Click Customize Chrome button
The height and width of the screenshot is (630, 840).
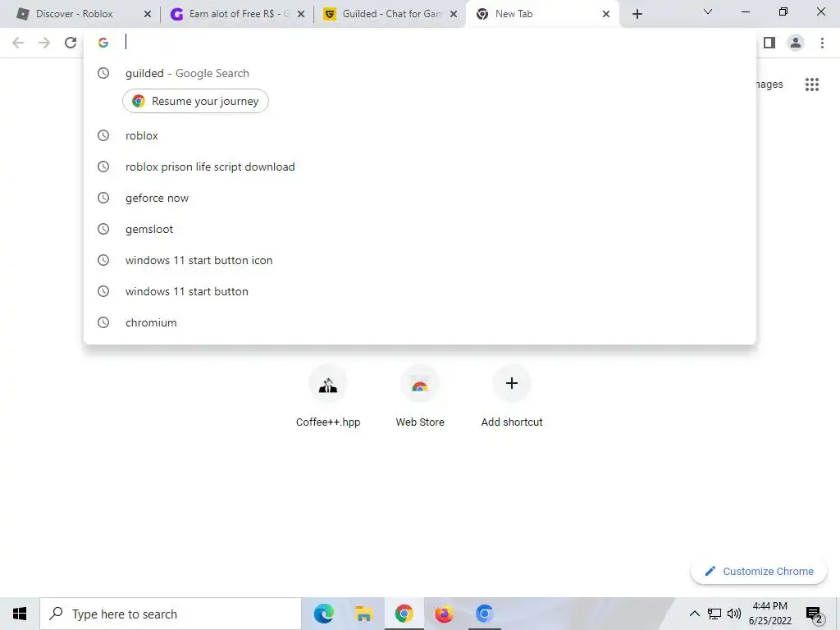point(759,572)
